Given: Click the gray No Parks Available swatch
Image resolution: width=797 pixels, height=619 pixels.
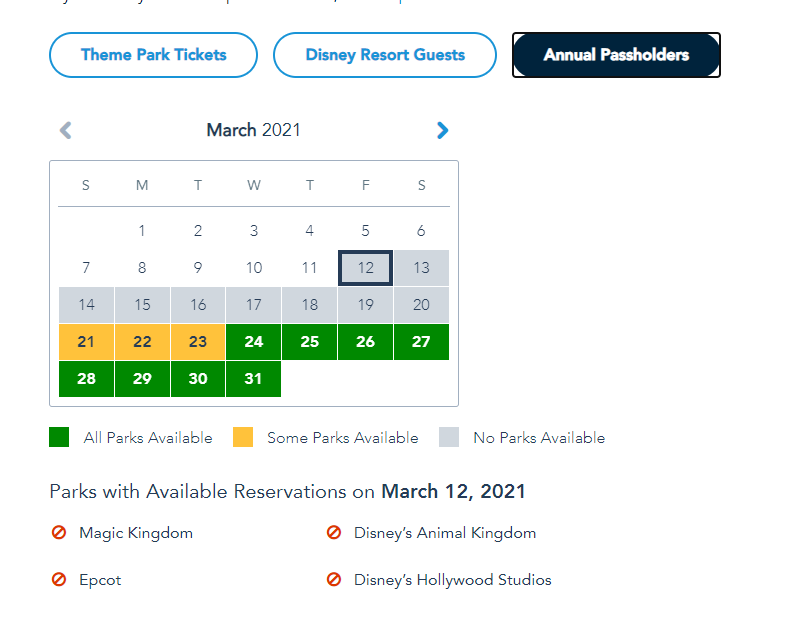Looking at the screenshot, I should coord(449,437).
